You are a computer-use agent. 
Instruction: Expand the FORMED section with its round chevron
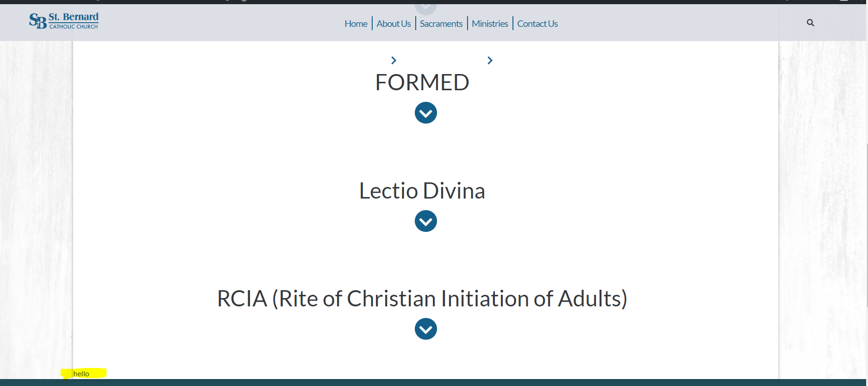coord(426,113)
